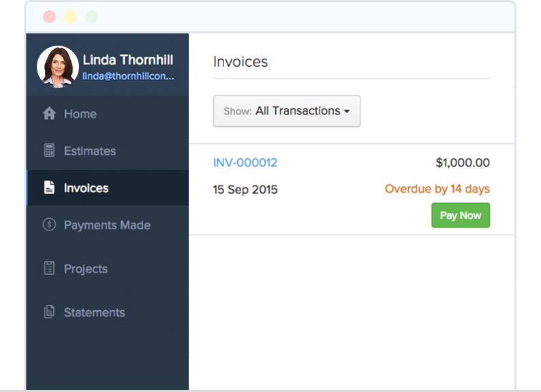Open Estimates from the sidebar
The image size is (541, 392).
click(x=90, y=151)
